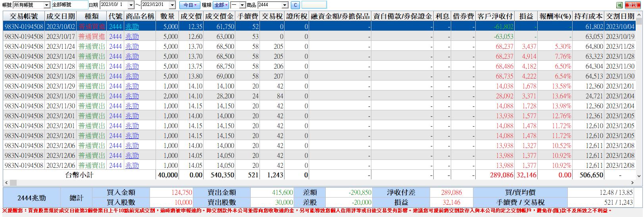Sort by the 損益 column header
Viewport: 644px width, 217px height.
(x=526, y=16)
